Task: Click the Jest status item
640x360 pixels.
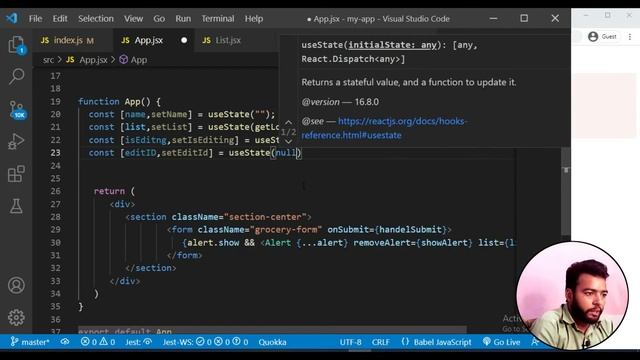Action: point(138,342)
